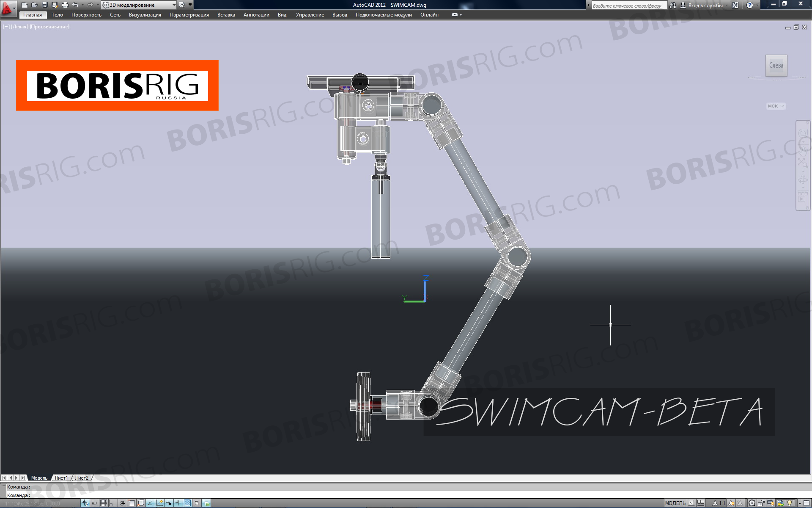This screenshot has height=508, width=812.
Task: Click the МОДЕЛЬ model space button
Action: 675,503
